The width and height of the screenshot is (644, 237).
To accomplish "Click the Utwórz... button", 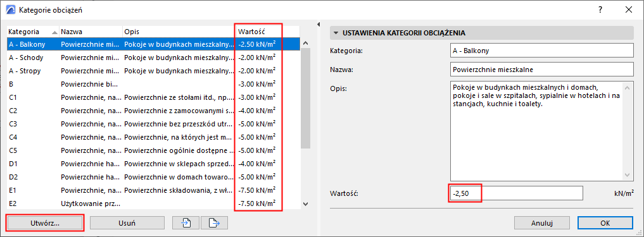I will pyautogui.click(x=45, y=223).
